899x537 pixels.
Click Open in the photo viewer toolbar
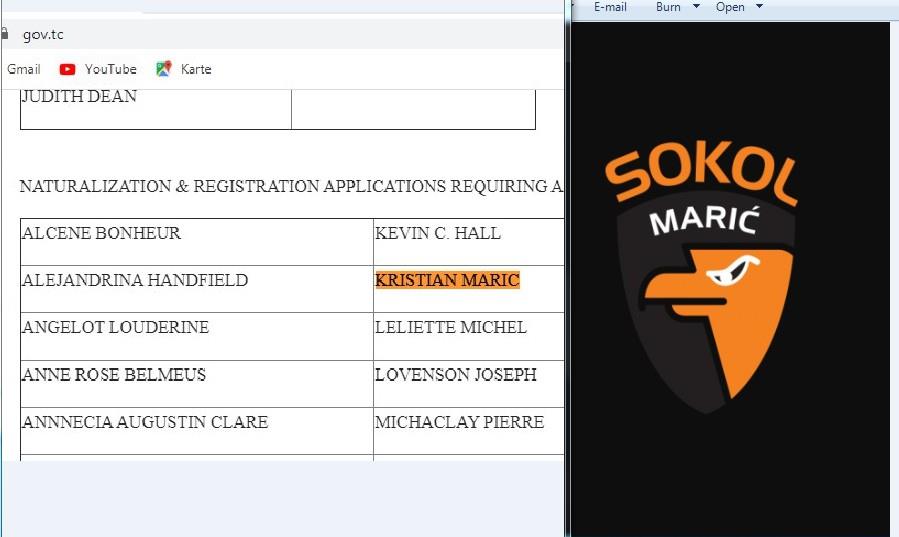pos(730,7)
